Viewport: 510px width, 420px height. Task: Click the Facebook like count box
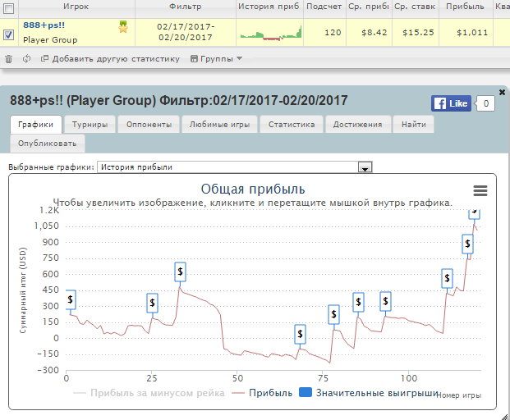485,103
